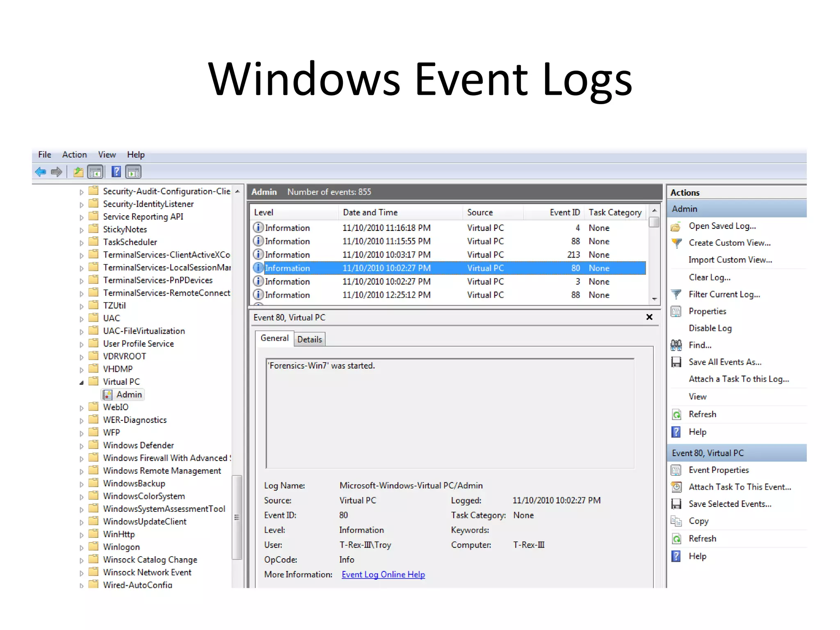840x630 pixels.
Task: Click info icon of 11:16:18 PM event
Action: pos(258,228)
